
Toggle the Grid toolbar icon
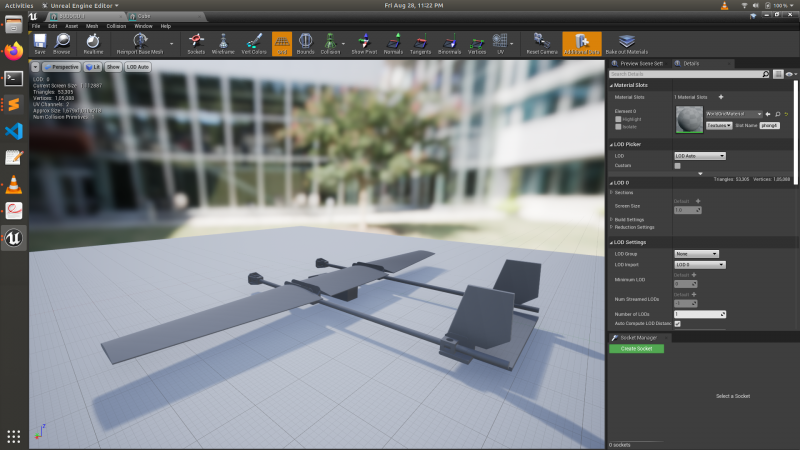click(282, 43)
